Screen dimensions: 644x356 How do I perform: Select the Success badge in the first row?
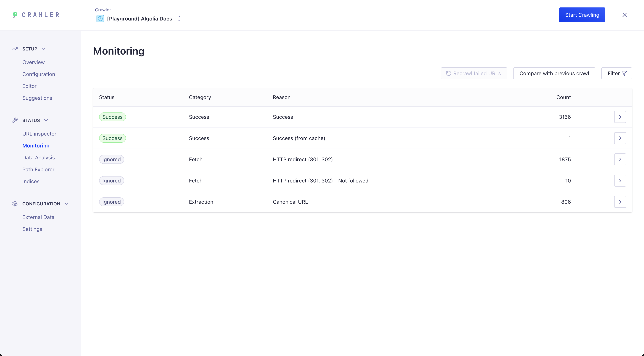tap(112, 117)
